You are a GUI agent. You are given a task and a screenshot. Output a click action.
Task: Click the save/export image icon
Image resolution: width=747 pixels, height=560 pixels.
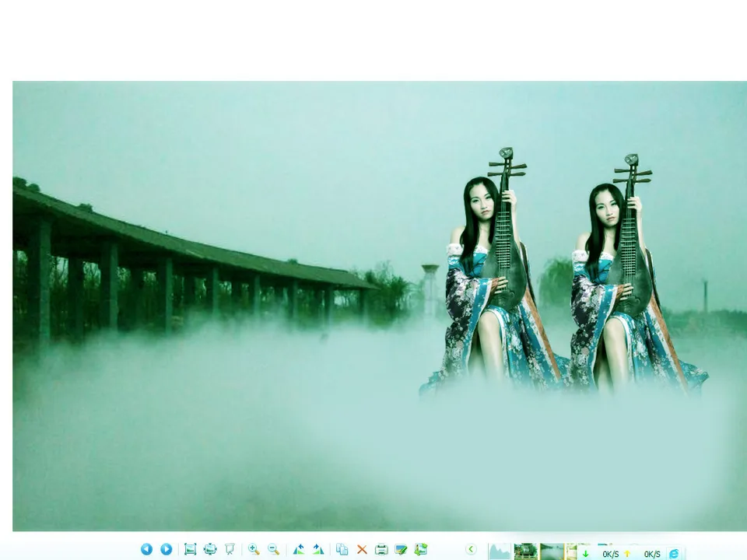[x=421, y=549]
